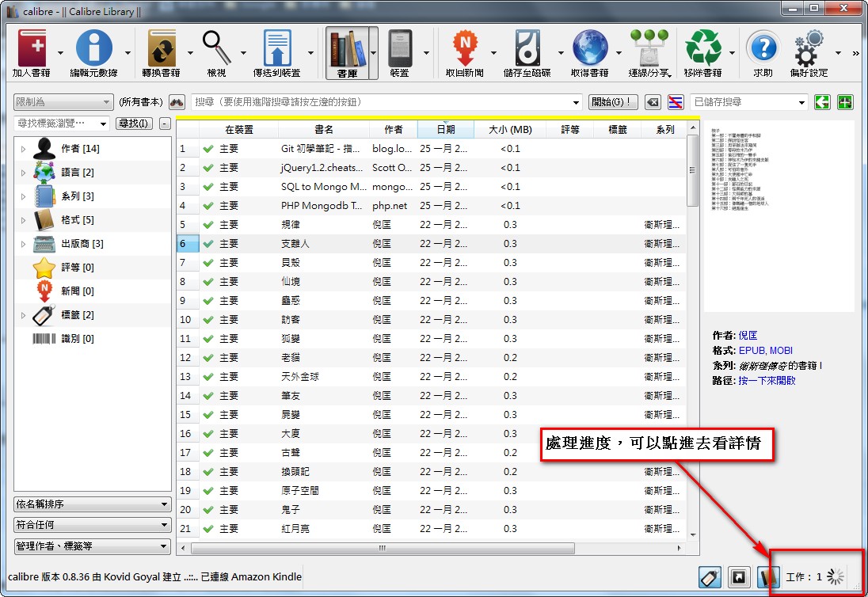Toggle book details icon in status bar

tap(767, 577)
